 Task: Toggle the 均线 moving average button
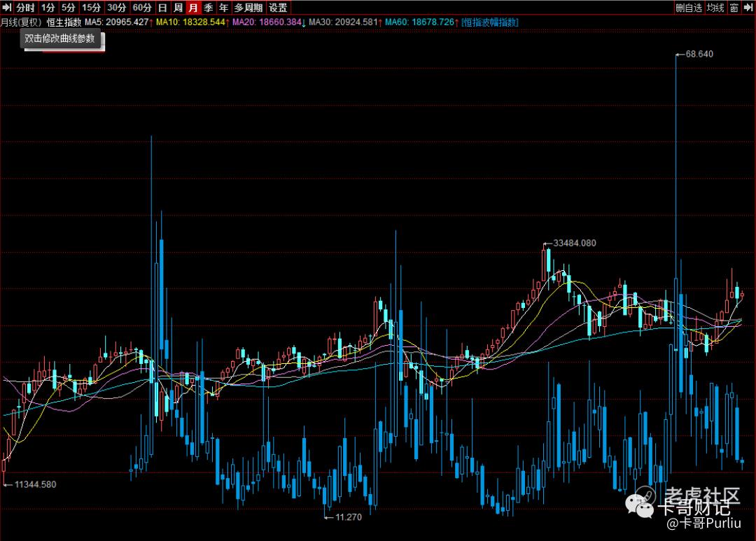(x=715, y=7)
